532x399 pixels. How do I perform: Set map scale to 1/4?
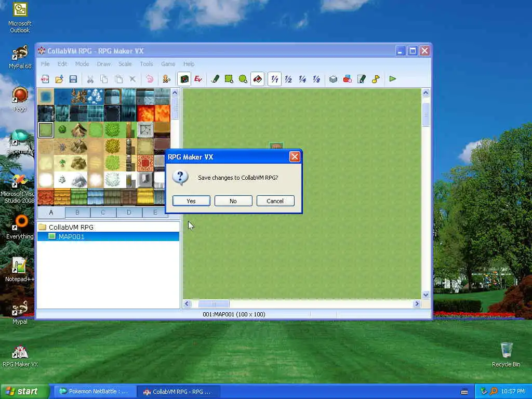pyautogui.click(x=302, y=79)
